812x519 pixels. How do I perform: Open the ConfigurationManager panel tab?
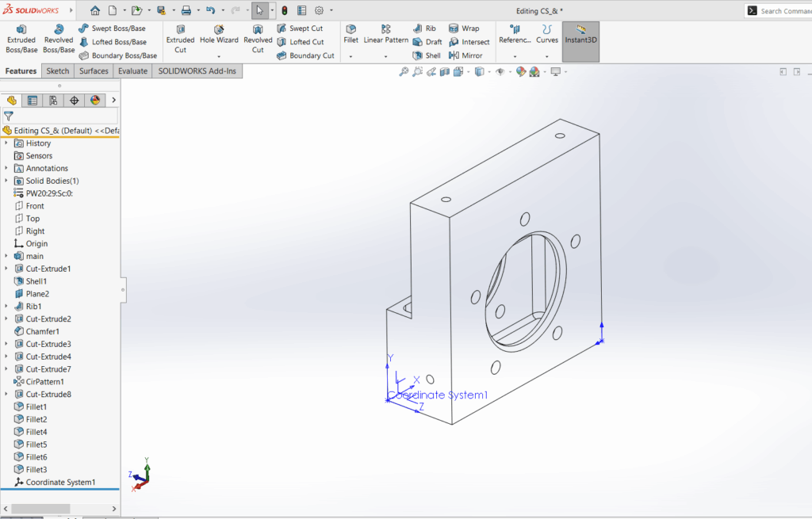point(53,101)
